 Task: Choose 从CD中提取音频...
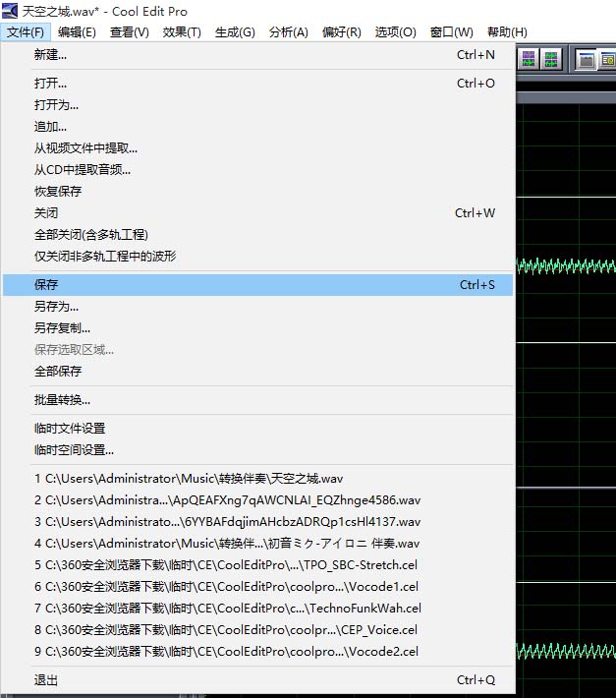(x=257, y=170)
